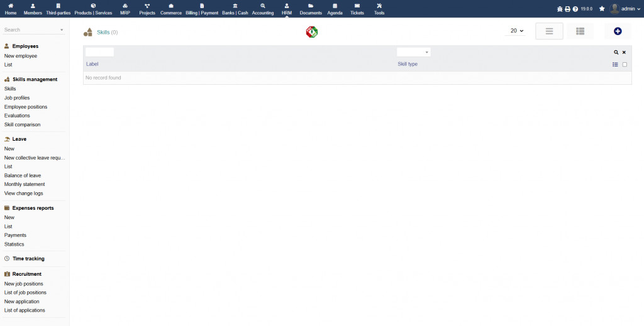Run search with magnifier icon
Screen dimensions: 644x326
click(x=616, y=53)
